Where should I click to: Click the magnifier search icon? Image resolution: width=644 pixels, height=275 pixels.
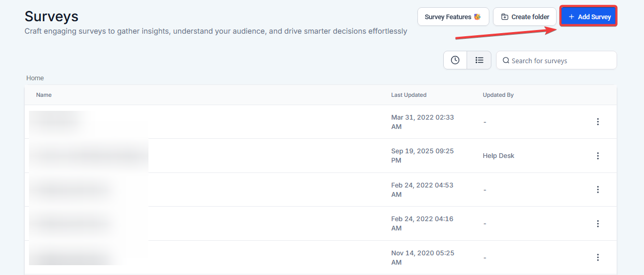point(506,61)
